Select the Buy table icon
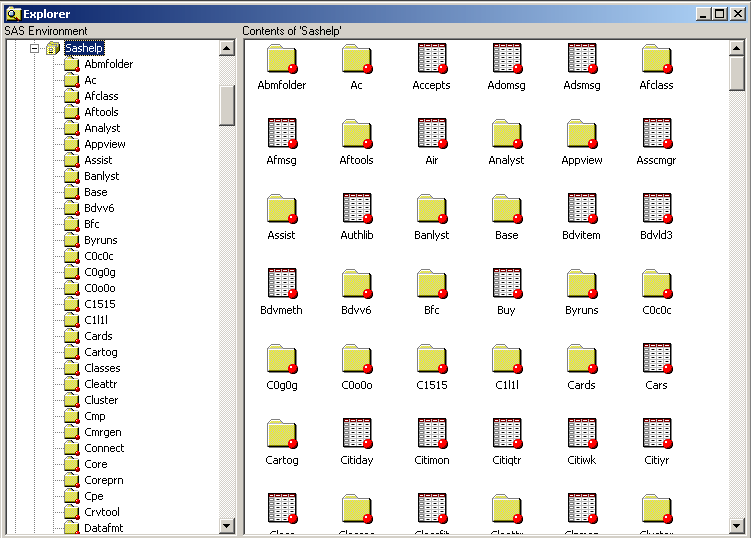The image size is (751, 538). pos(507,283)
